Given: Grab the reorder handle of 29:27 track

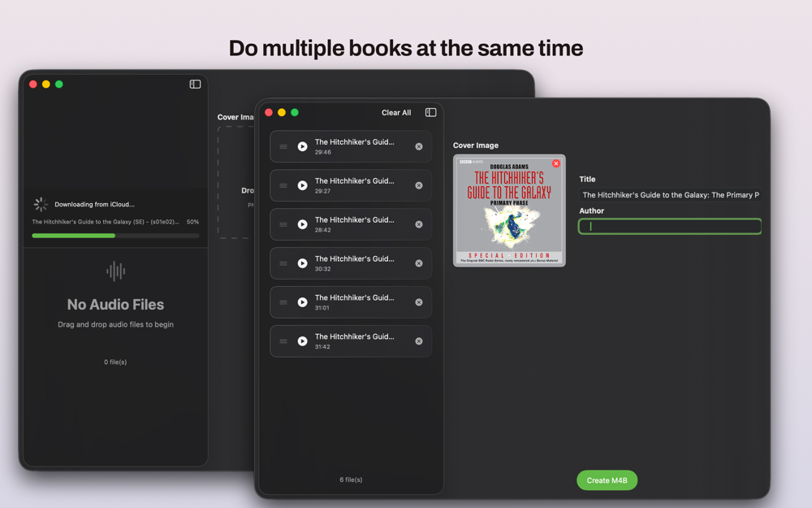Looking at the screenshot, I should (x=283, y=185).
